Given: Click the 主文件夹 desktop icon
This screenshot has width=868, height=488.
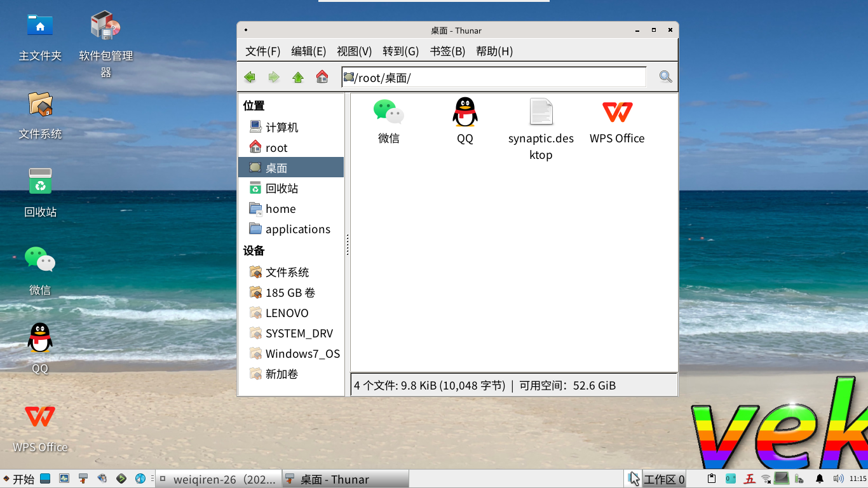Looking at the screenshot, I should click(x=40, y=37).
